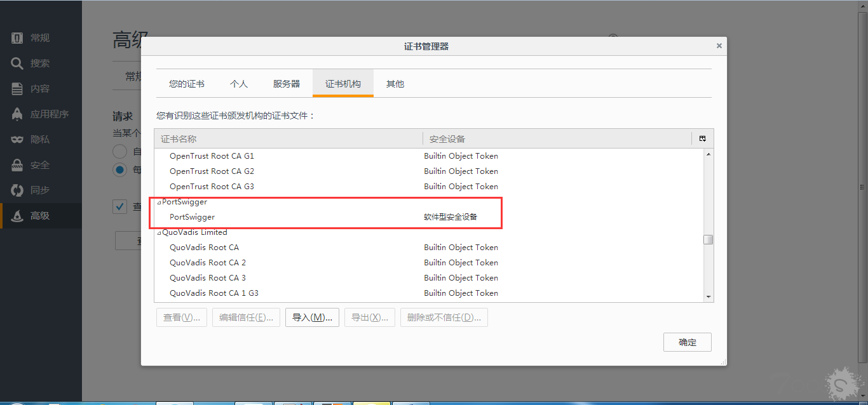This screenshot has width=868, height=405.
Task: Open 同步 sync settings in sidebar
Action: (x=41, y=190)
